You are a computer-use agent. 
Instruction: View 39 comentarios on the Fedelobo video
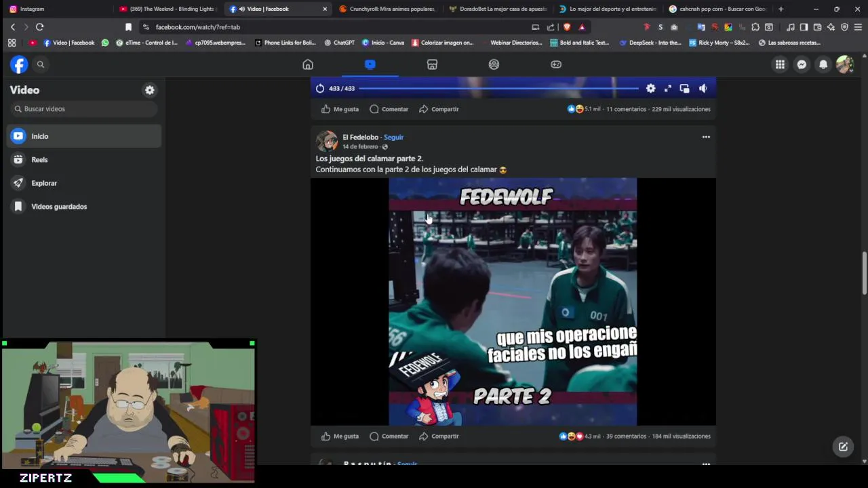pos(626,436)
